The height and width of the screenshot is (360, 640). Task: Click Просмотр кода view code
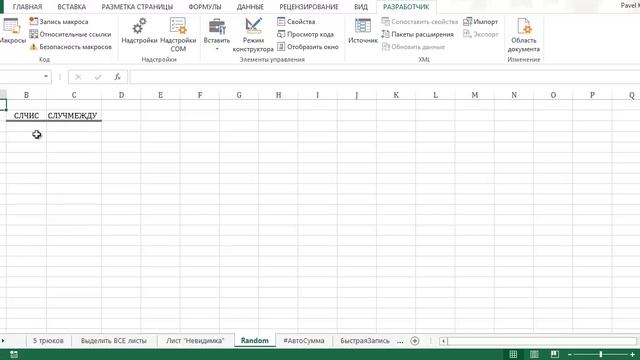point(306,34)
